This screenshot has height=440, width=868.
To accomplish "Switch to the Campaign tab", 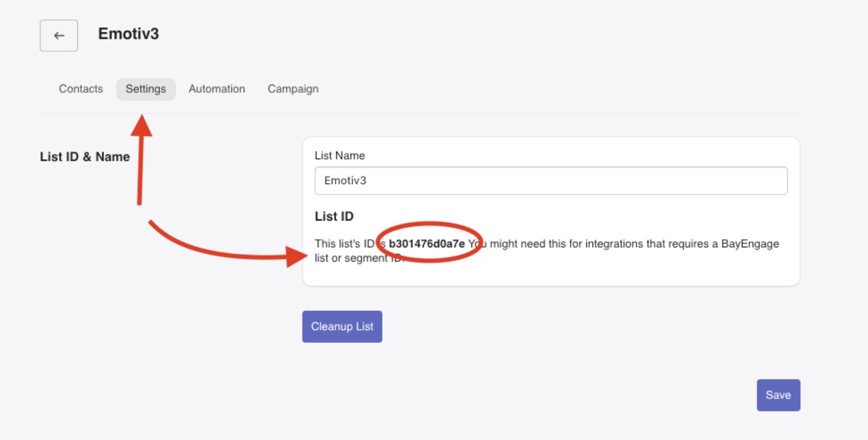I will pos(293,89).
